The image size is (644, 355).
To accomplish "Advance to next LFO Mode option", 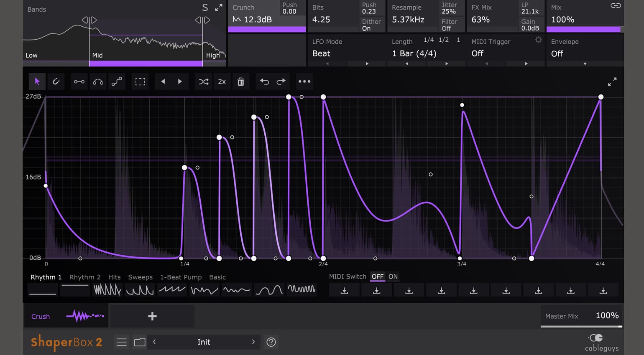I will pos(367,64).
